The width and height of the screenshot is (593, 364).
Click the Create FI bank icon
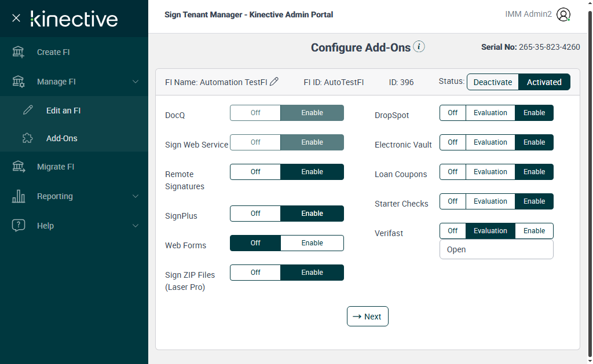tap(18, 52)
